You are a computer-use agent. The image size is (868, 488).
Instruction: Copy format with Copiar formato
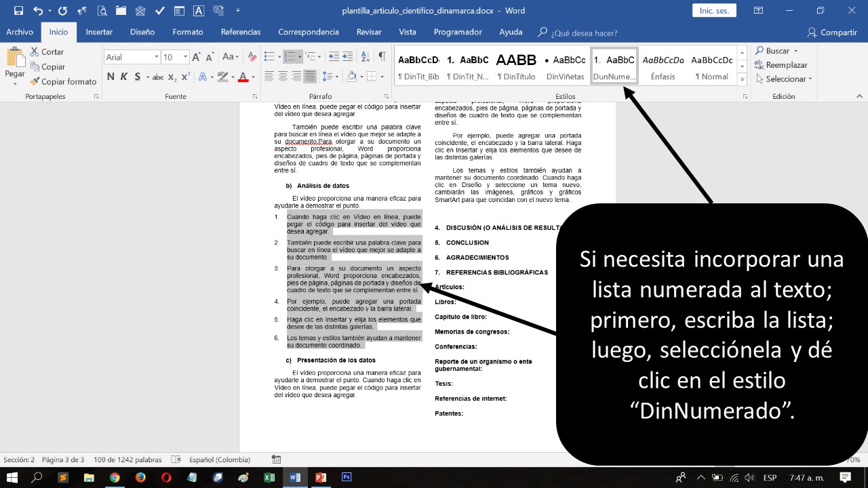[x=63, y=81]
